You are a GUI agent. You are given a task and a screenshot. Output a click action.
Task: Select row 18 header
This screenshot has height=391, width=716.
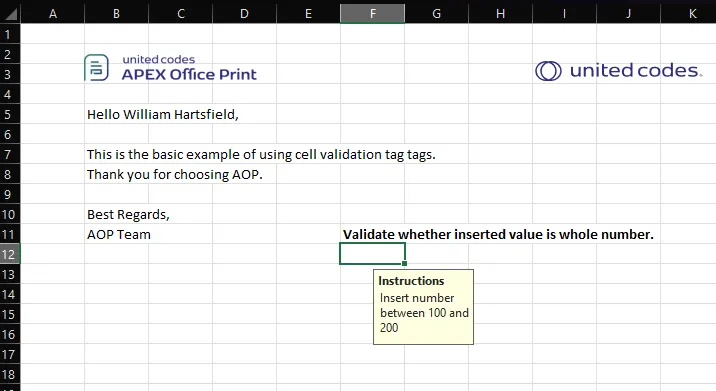tap(10, 375)
